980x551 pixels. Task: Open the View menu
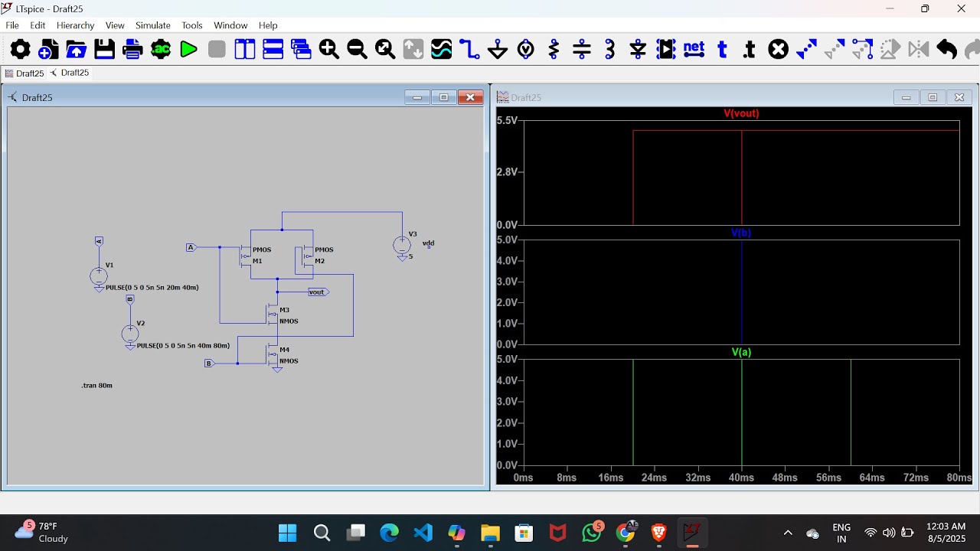tap(115, 25)
